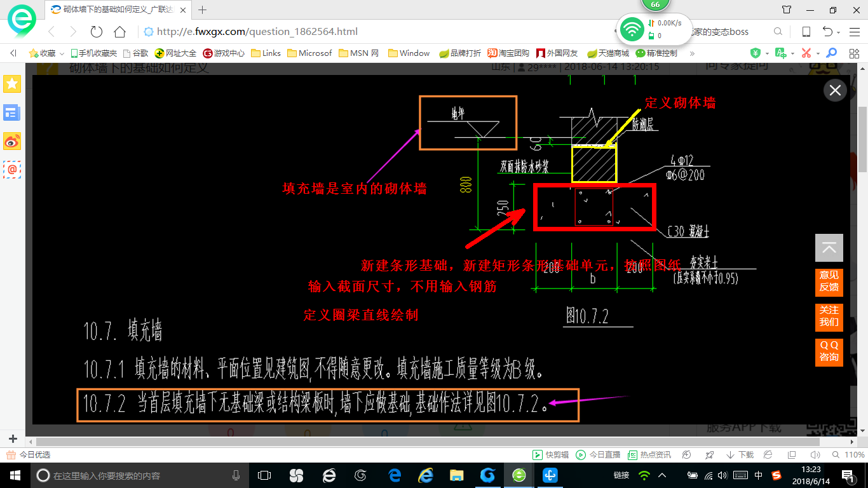Open the 游戏中心 bookmark
This screenshot has width=868, height=488.
coord(224,53)
